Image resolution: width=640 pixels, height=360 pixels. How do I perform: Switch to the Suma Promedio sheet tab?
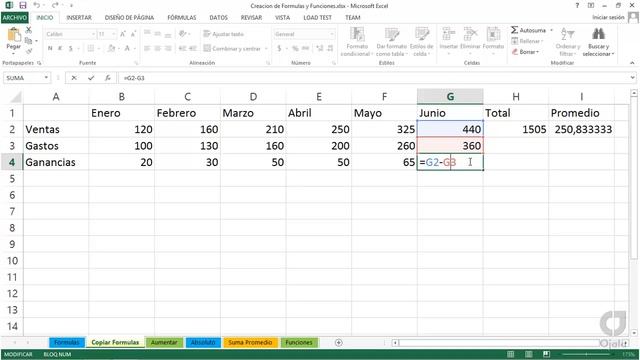tap(250, 342)
